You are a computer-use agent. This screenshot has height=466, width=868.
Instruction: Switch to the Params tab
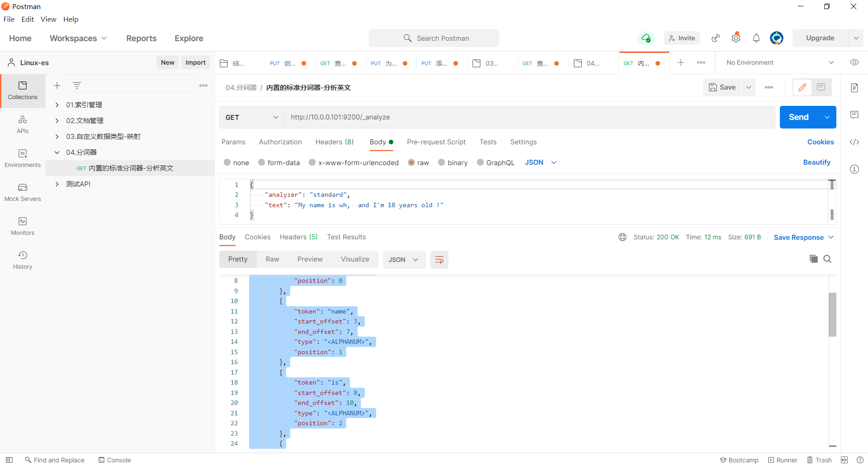click(233, 142)
